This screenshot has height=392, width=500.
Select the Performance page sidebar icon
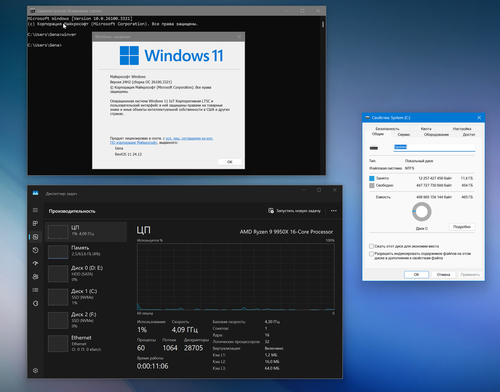[x=35, y=237]
